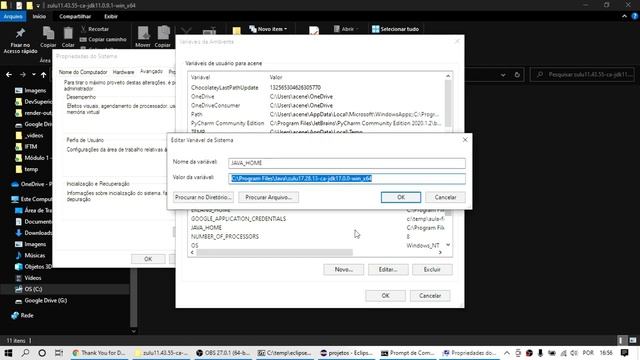Switch to Prompt de Comando taskbar item
The image size is (640, 360).
pyautogui.click(x=408, y=353)
